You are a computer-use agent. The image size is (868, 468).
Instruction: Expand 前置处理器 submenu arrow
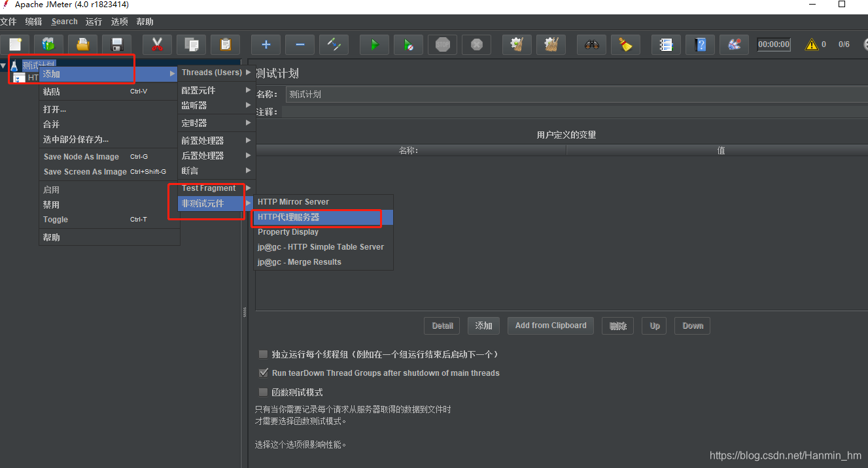248,141
